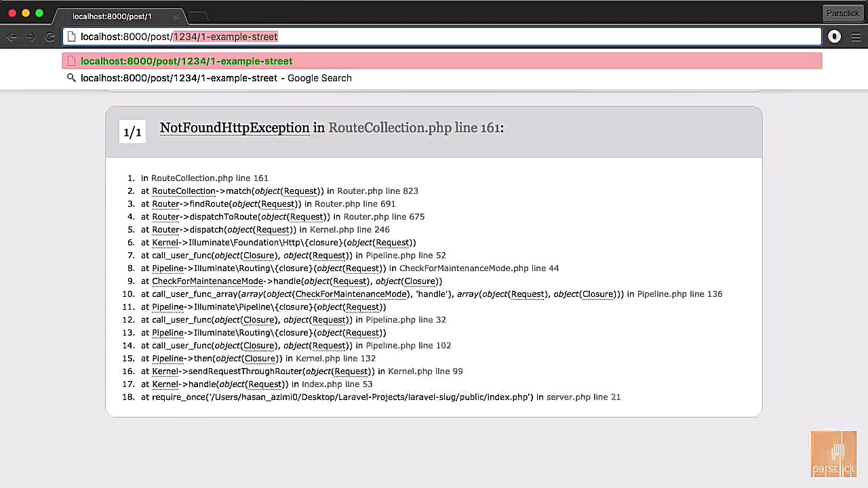Image resolution: width=868 pixels, height=488 pixels.
Task: Choose the highlighted localhost:8000/post/1234/1-example-street suggestion
Action: click(x=441, y=61)
